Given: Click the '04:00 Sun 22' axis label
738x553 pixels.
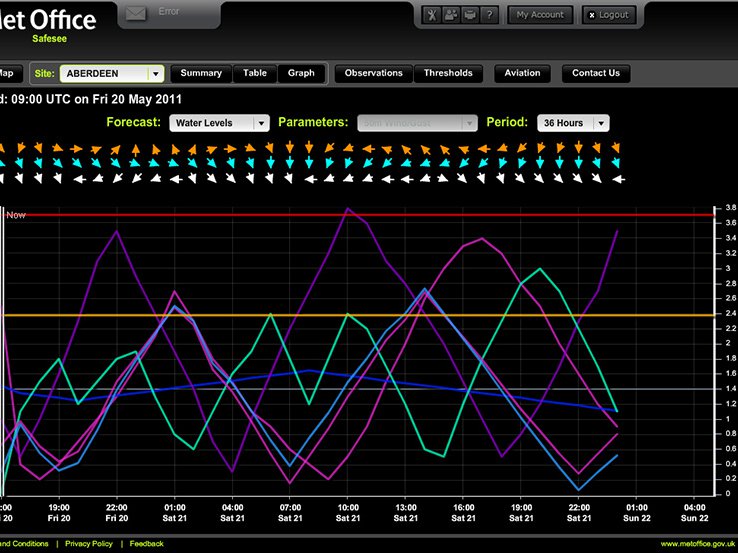Looking at the screenshot, I should coord(695,513).
